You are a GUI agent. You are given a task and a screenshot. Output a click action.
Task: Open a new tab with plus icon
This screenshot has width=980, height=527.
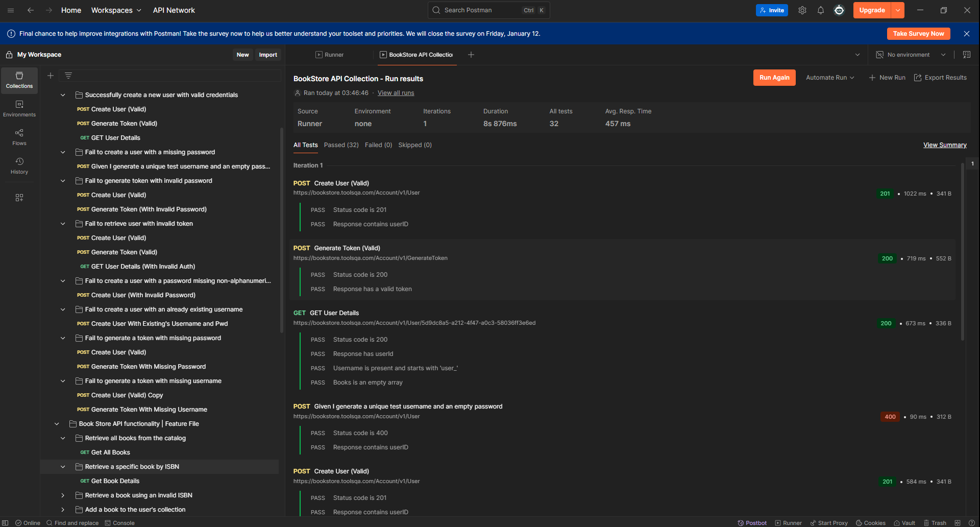(471, 55)
